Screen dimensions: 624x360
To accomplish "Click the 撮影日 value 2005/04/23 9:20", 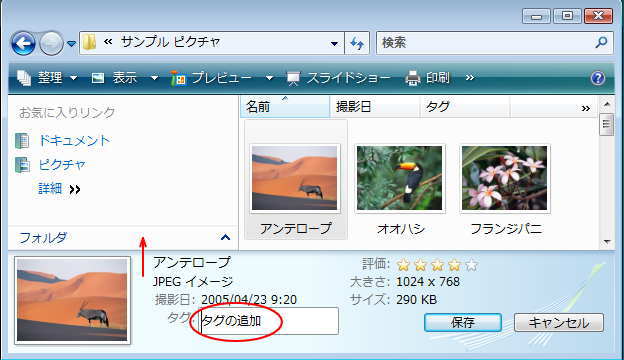I will 249,300.
